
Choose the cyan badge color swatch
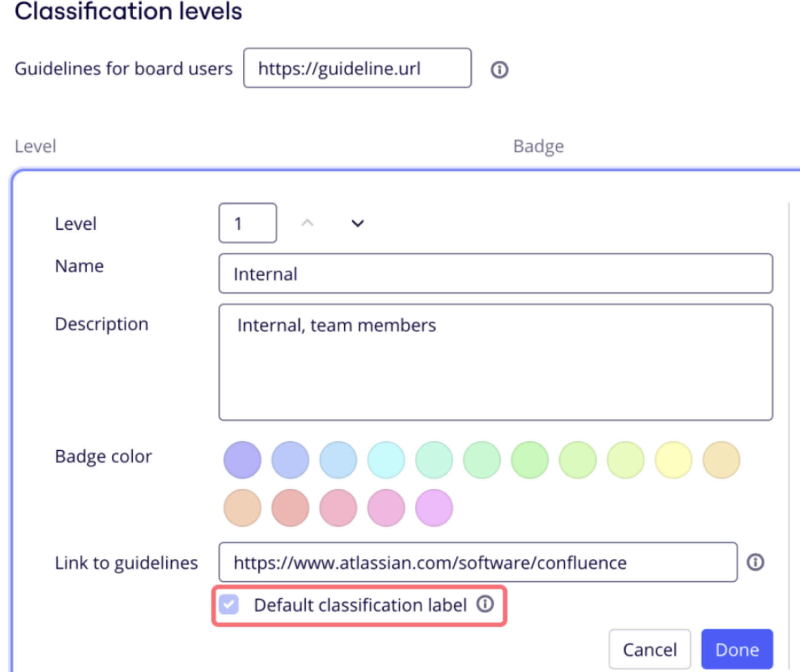386,460
